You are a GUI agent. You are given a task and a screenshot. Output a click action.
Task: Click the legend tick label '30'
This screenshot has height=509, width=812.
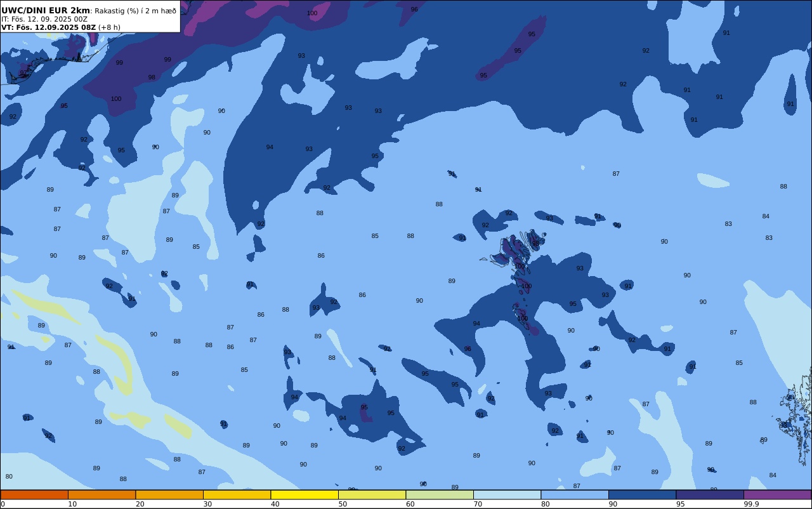coord(207,504)
